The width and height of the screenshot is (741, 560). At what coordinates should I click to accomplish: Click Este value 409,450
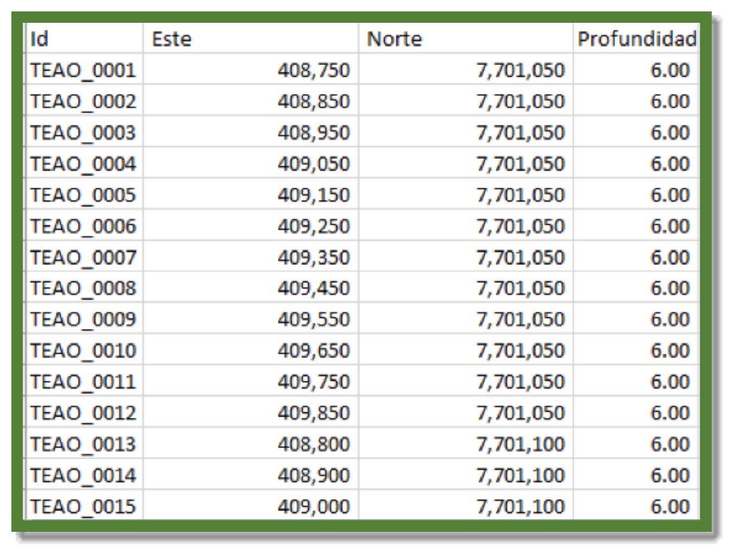click(313, 289)
